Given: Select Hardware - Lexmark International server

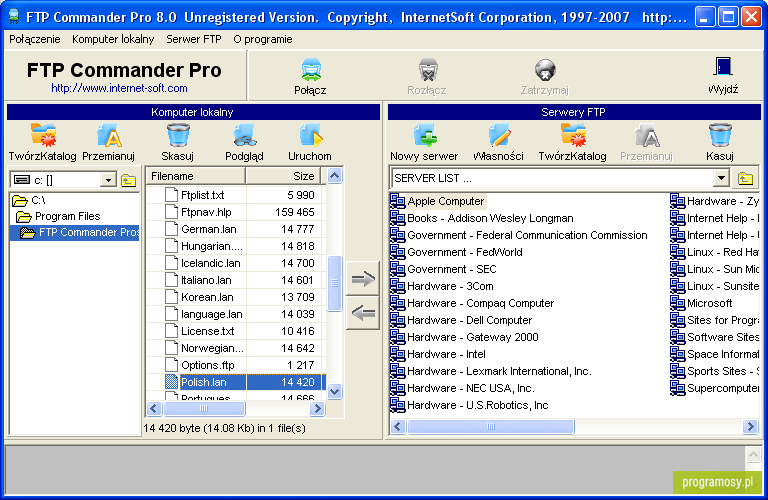Looking at the screenshot, I should pyautogui.click(x=491, y=371).
